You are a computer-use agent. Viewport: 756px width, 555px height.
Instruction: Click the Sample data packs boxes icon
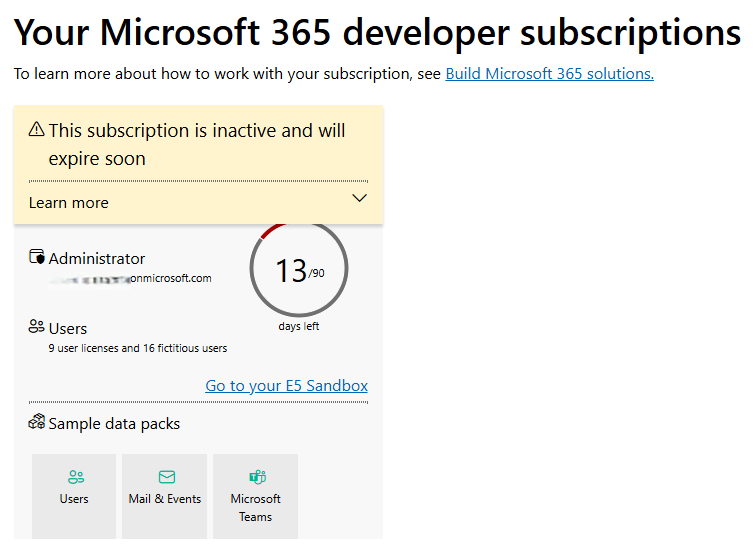37,421
